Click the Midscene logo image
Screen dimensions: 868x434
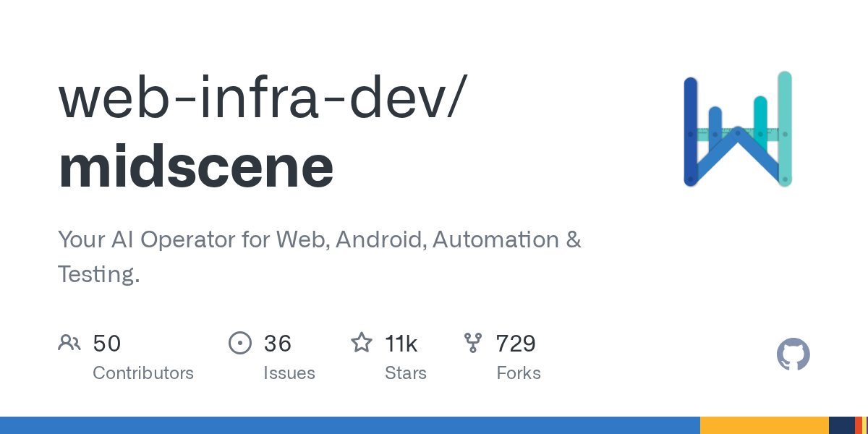(x=738, y=129)
